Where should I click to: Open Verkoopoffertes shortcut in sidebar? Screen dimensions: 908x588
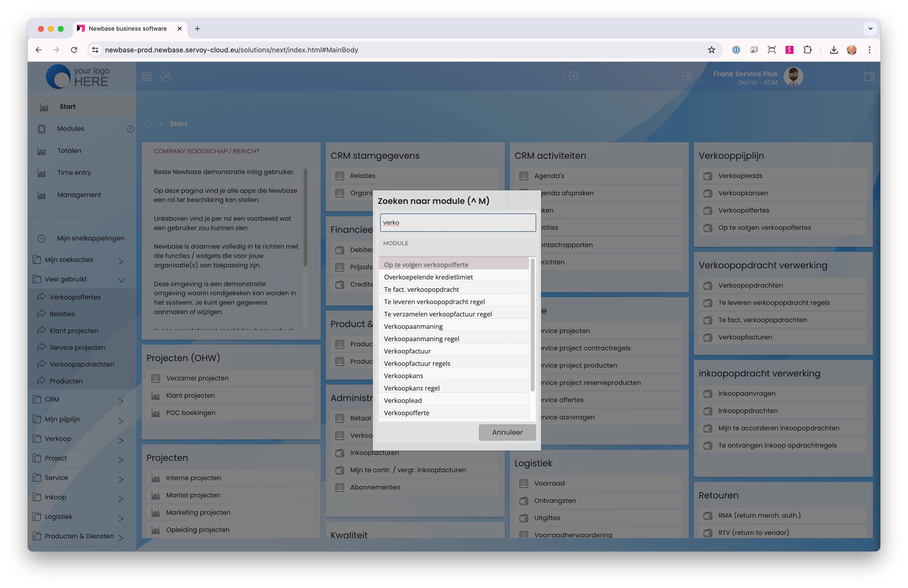click(x=75, y=297)
